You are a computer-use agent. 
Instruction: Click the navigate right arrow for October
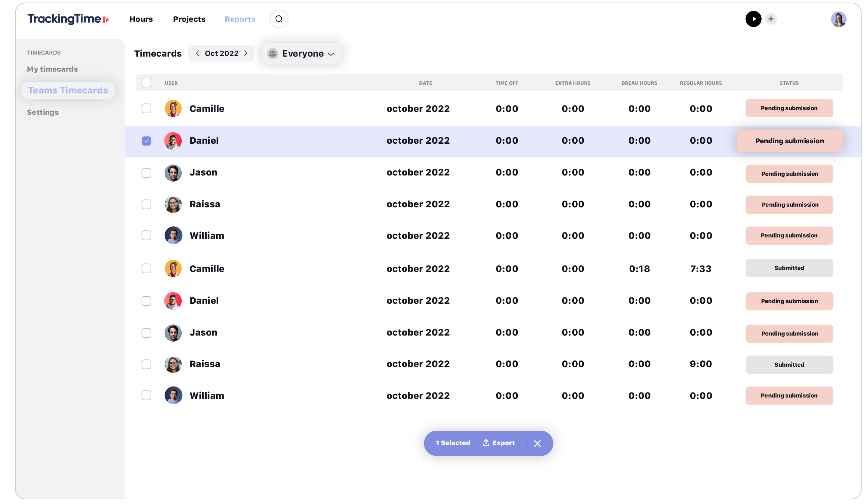(246, 53)
